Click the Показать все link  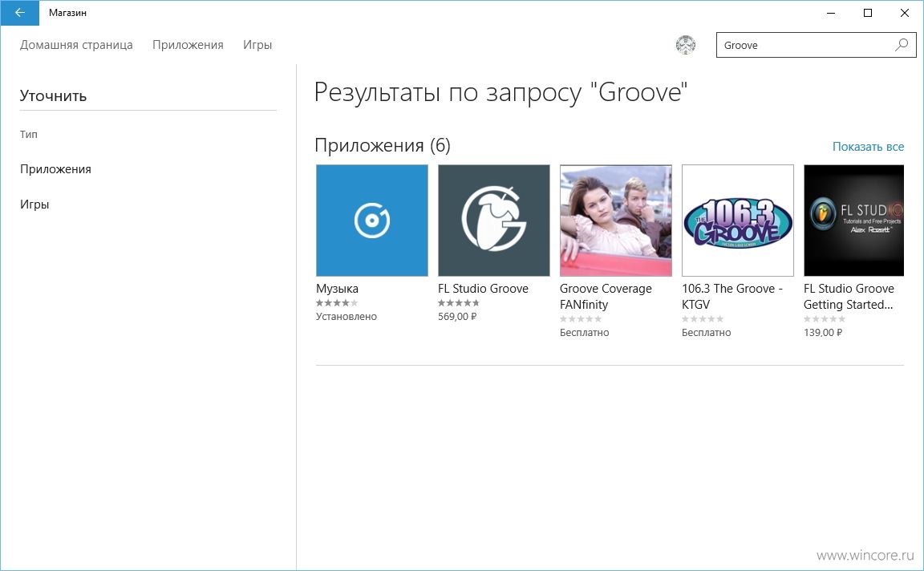[x=868, y=147]
